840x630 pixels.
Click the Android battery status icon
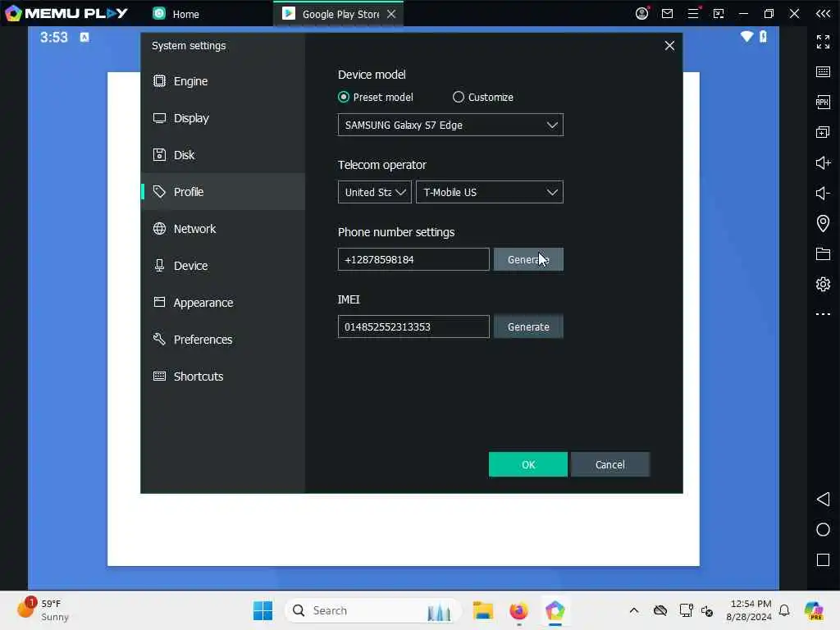point(763,36)
